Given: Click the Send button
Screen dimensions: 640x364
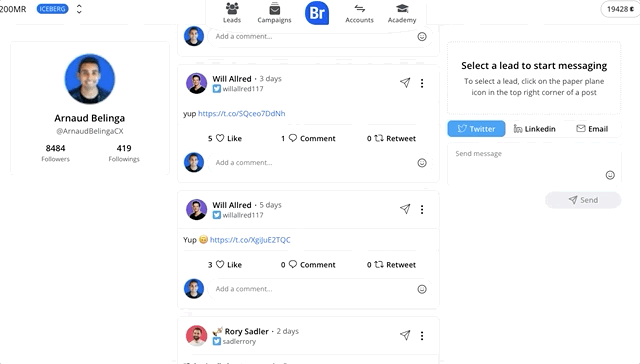Looking at the screenshot, I should click(x=583, y=200).
